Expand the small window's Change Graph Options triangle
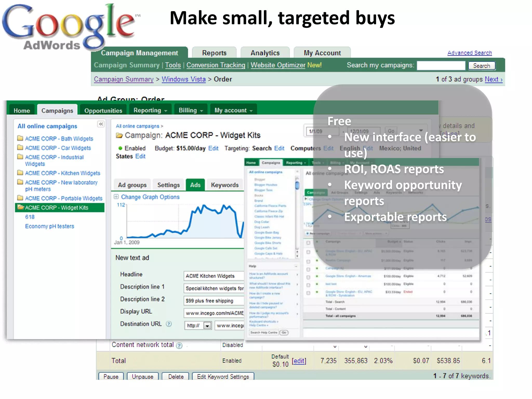Screen dimensions: 532x399 pyautogui.click(x=306, y=199)
